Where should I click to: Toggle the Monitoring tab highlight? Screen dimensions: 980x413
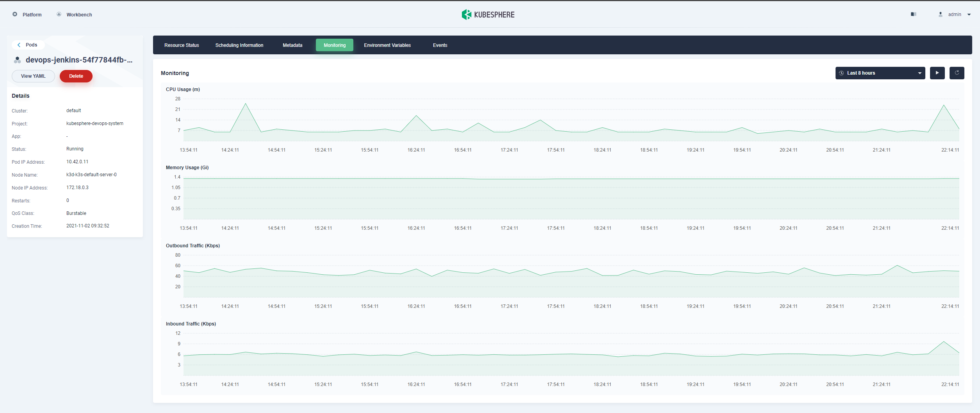click(335, 45)
